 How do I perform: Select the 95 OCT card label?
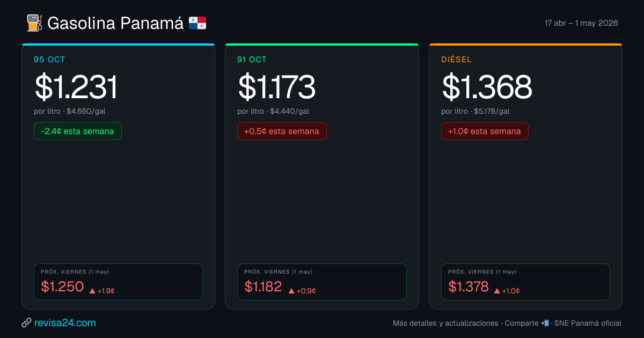tap(49, 60)
